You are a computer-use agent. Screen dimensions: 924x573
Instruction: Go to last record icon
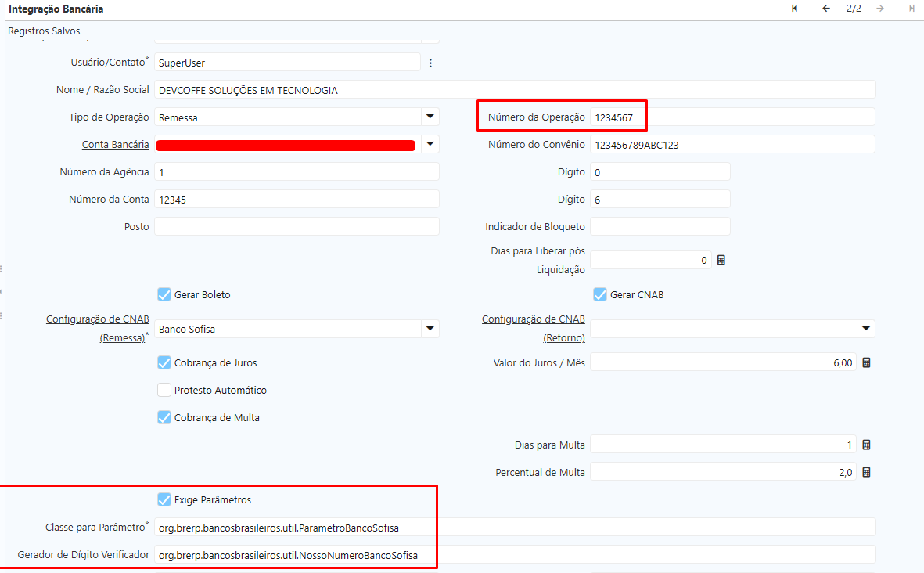[x=911, y=9]
